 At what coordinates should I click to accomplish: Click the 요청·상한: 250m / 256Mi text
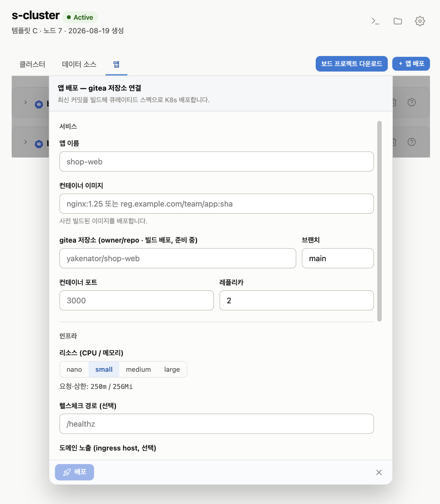point(96,387)
